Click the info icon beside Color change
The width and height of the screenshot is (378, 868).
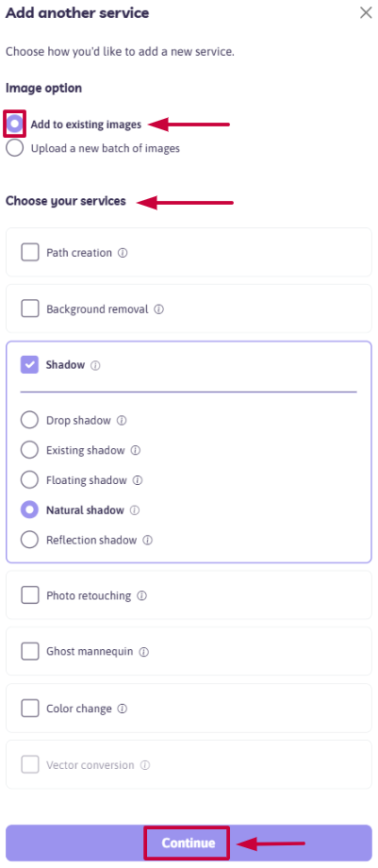coord(123,709)
